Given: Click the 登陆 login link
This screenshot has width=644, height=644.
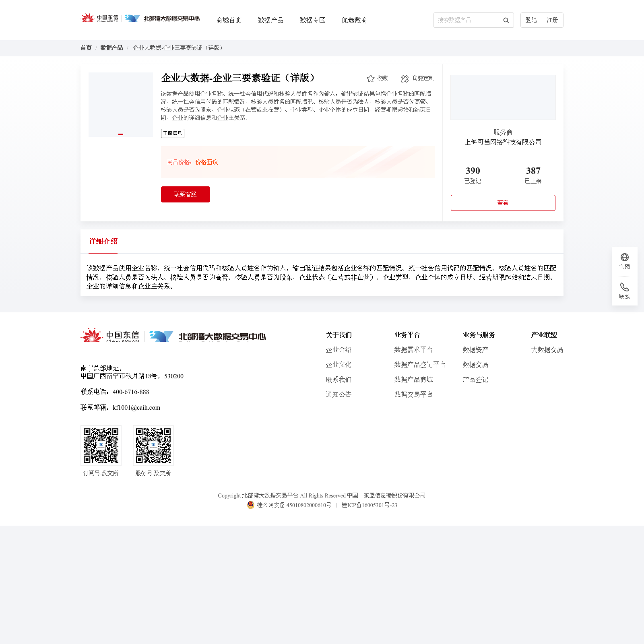Looking at the screenshot, I should point(531,20).
